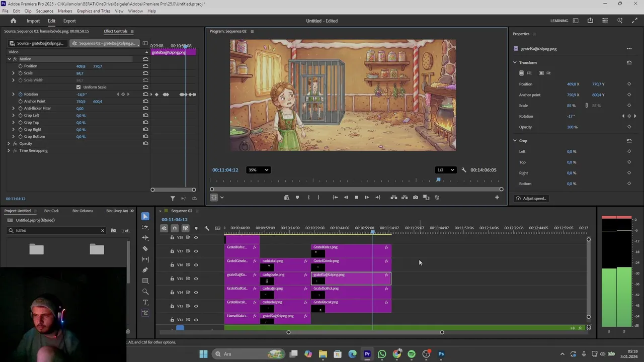Viewport: 644px width, 362px height.
Task: Click the Mark Out bracket icon
Action: coord(318,198)
